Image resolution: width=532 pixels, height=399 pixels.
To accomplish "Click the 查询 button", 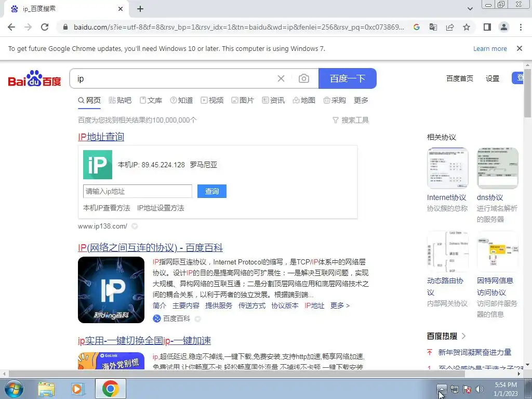I will [x=212, y=191].
